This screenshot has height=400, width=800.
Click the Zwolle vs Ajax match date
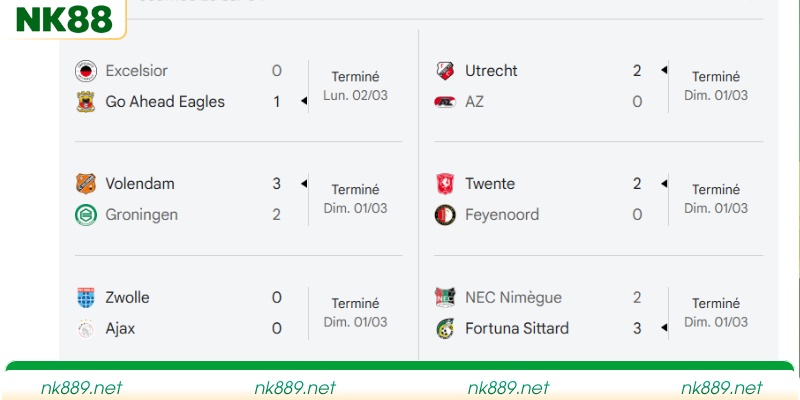click(355, 322)
